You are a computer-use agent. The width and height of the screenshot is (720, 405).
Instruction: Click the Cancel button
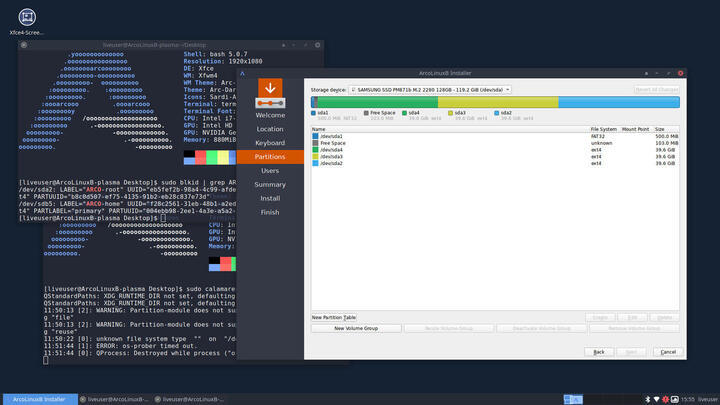click(668, 352)
